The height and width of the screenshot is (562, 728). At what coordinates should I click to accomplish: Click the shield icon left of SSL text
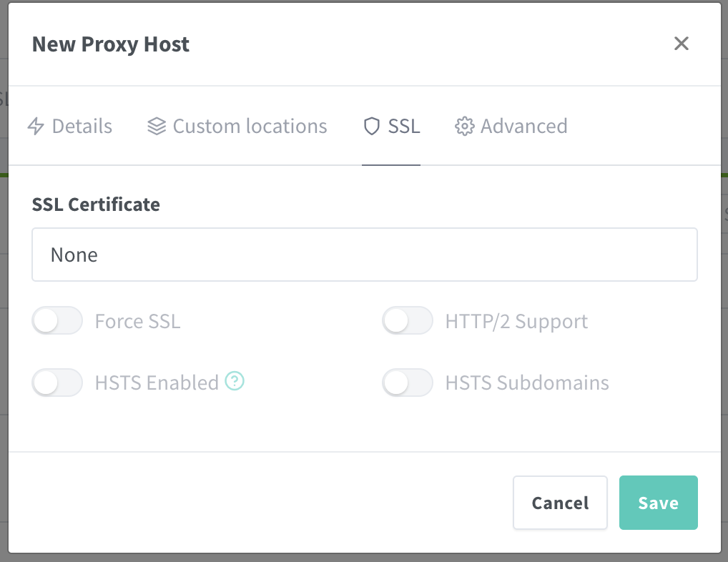click(371, 126)
